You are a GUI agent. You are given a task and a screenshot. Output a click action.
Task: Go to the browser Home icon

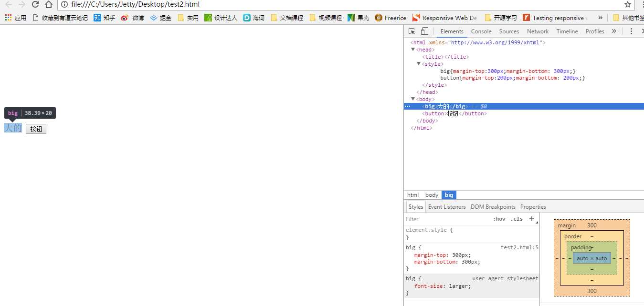click(x=49, y=4)
